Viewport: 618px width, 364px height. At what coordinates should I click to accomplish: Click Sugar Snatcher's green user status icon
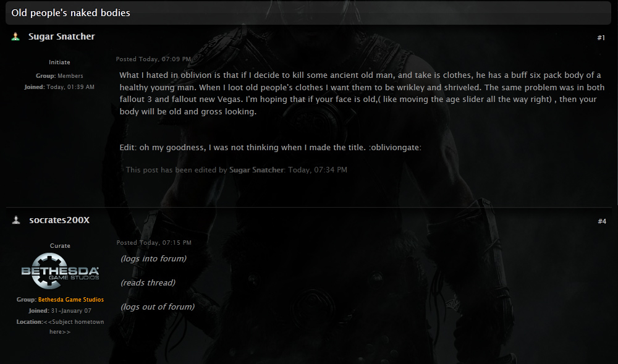(x=15, y=36)
